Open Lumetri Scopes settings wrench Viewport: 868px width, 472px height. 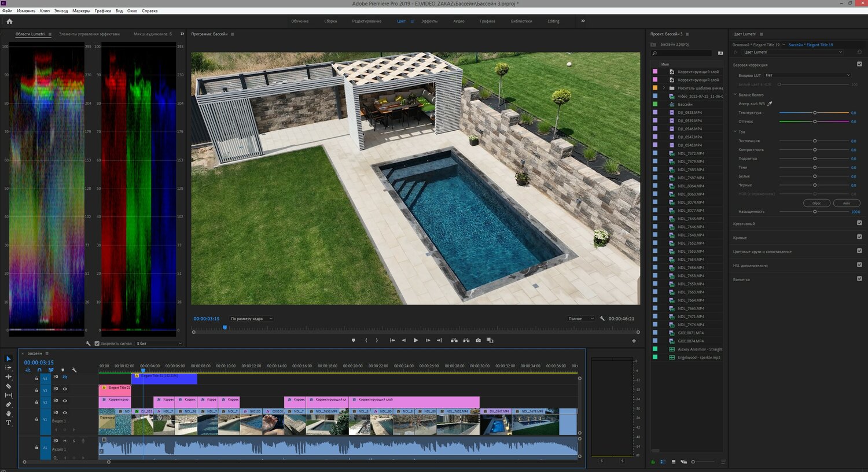coord(89,343)
